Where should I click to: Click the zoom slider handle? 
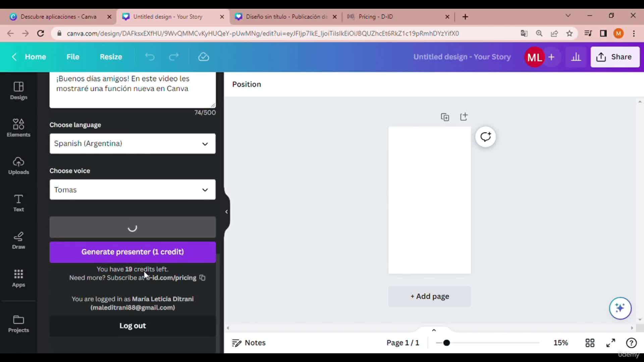[446, 343]
